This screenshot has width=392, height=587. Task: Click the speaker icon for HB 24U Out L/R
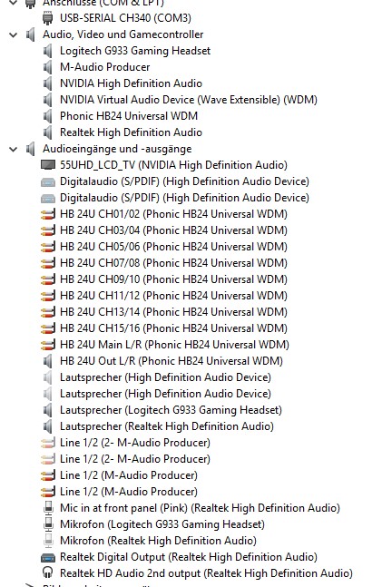[47, 361]
